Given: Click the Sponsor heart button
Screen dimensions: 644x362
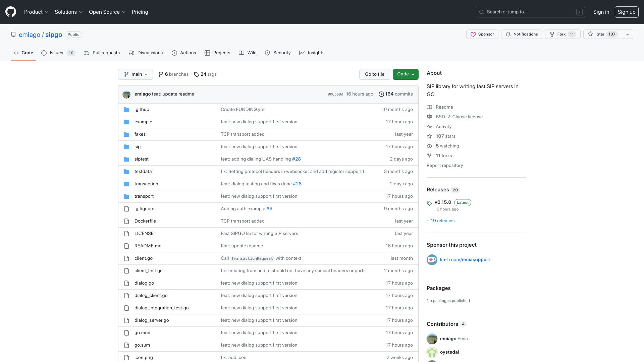Looking at the screenshot, I should [482, 34].
